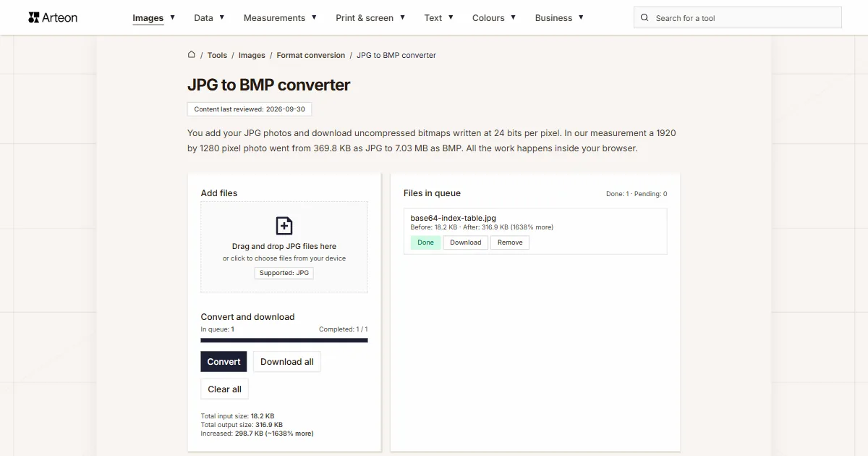Expand the Text menu arrow
Image resolution: width=868 pixels, height=456 pixels.
(x=451, y=17)
